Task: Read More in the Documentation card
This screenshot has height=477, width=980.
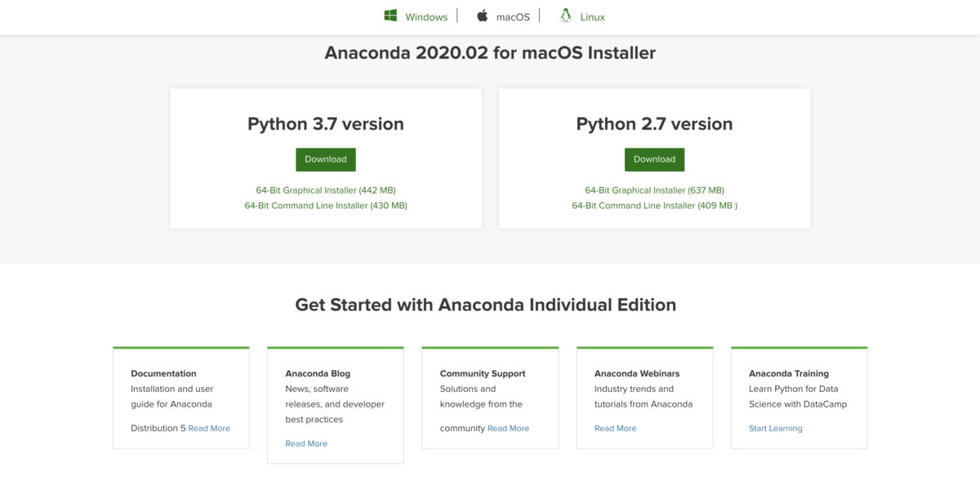Action: (209, 428)
